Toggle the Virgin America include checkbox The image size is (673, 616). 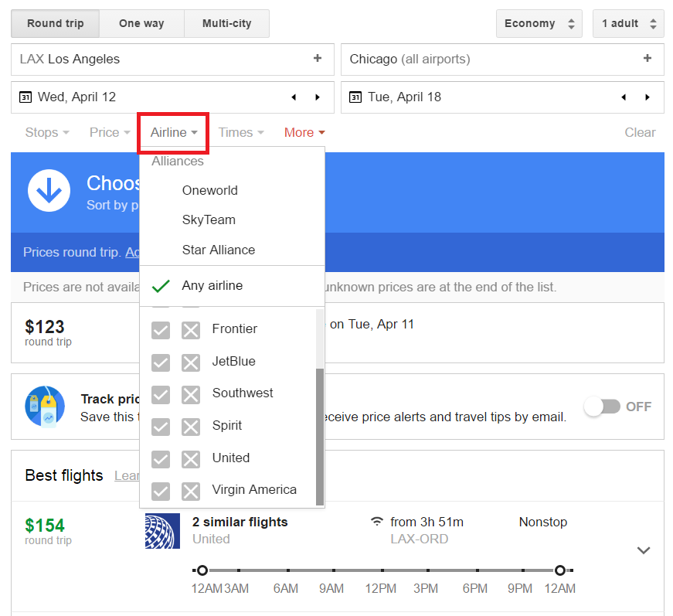pyautogui.click(x=161, y=491)
